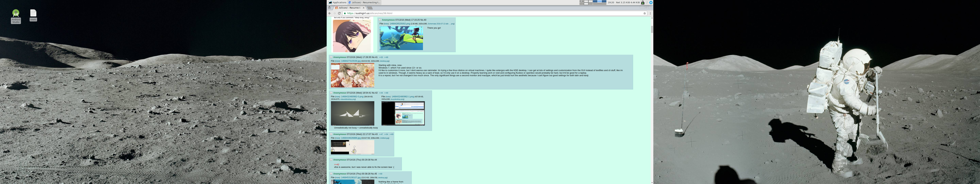Select post No.44 checkbox
The width and height of the screenshot is (980, 184).
pos(331,160)
